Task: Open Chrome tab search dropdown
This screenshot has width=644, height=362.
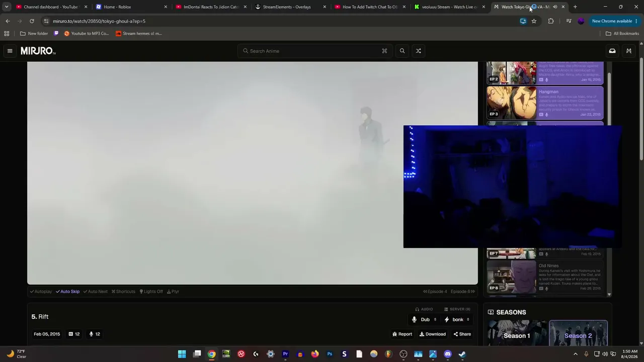Action: coord(7,7)
